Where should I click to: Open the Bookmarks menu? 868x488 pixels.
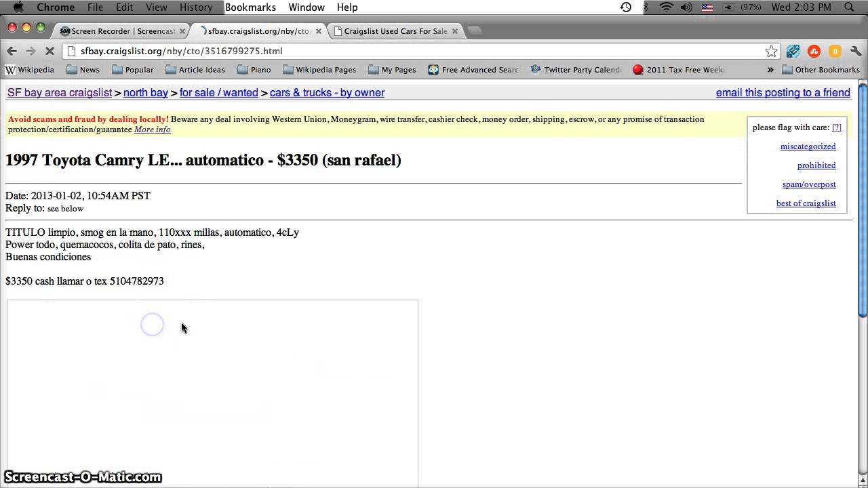[250, 7]
